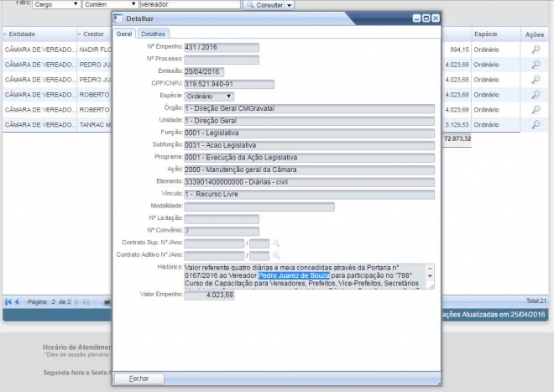
Task: Click the print icon in pagination bar
Action: click(107, 301)
